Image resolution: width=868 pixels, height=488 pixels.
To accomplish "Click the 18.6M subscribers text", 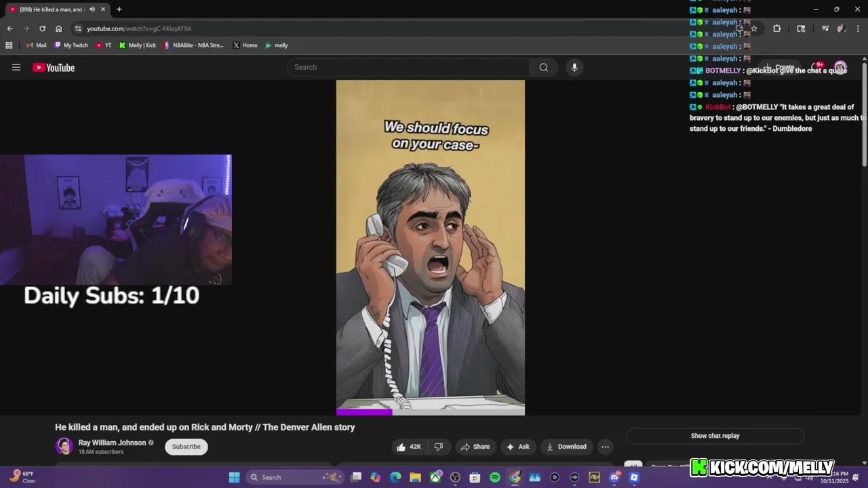I will (101, 452).
